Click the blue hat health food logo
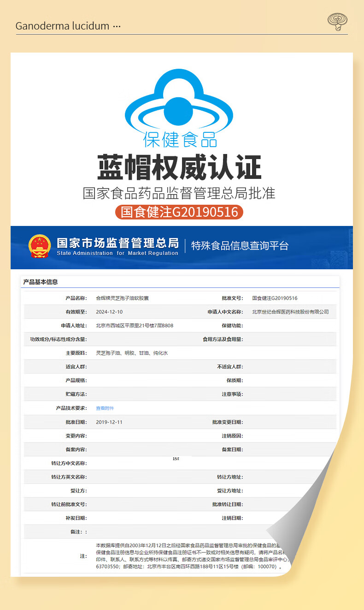 click(179, 109)
